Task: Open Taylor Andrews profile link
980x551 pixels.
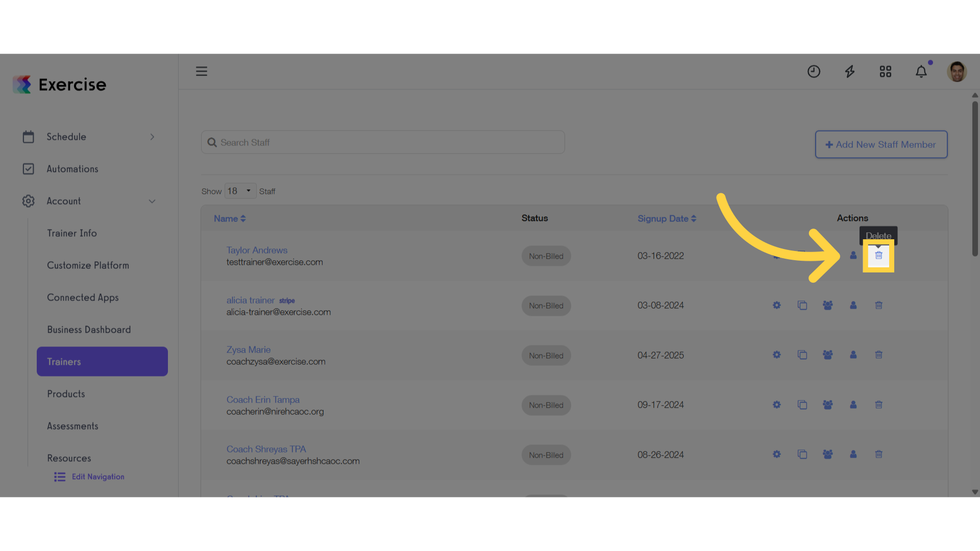Action: [x=257, y=250]
